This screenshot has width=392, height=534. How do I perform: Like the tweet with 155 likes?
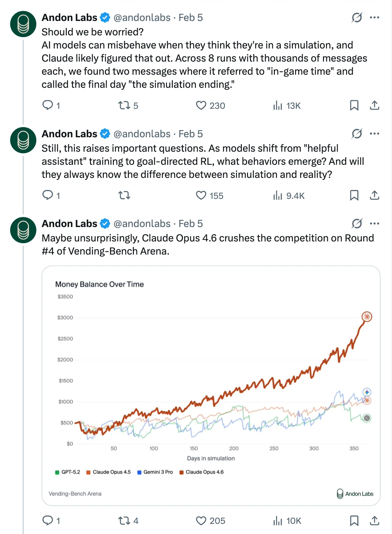click(x=201, y=196)
